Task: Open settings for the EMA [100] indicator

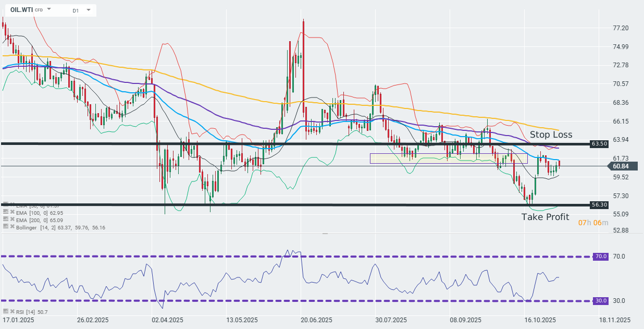Action: pyautogui.click(x=6, y=212)
